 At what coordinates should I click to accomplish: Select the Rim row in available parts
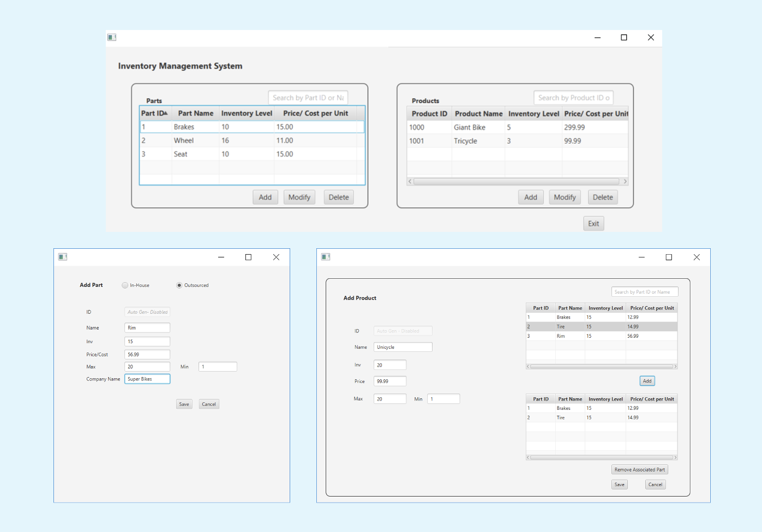601,336
